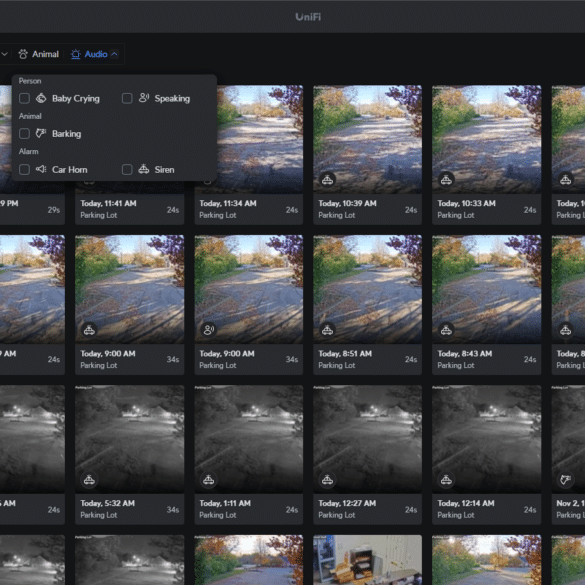Screen dimensions: 585x585
Task: Select the Animal filter
Action: tap(39, 54)
